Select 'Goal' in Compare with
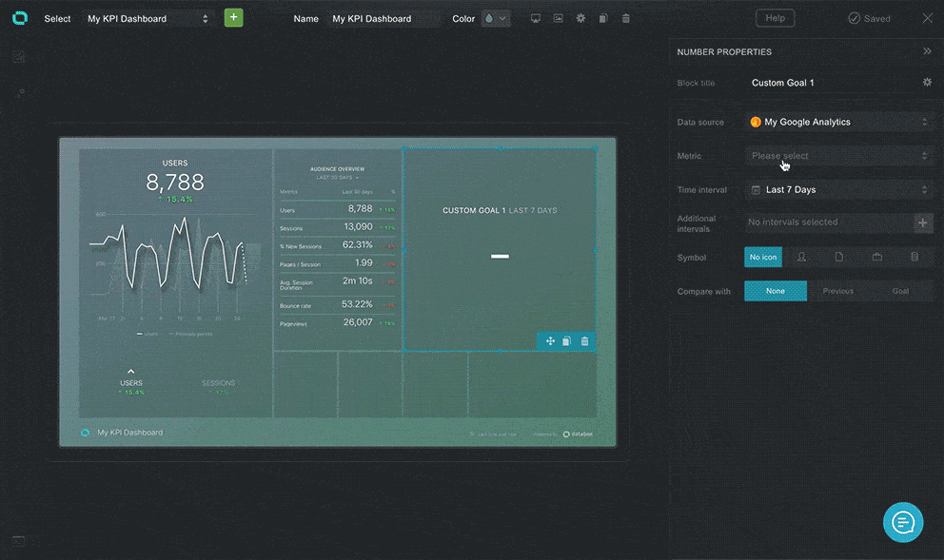Screen dimensions: 944x560 coord(900,291)
